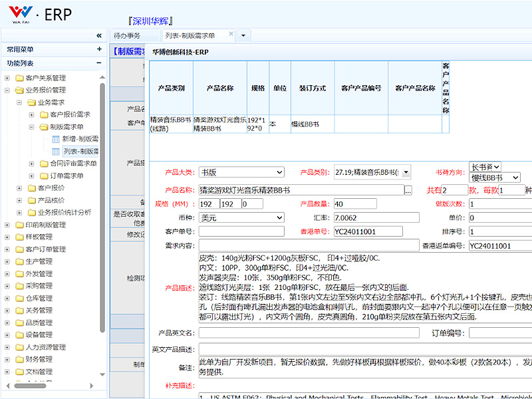This screenshot has width=532, height=399.
Task: Expand the 产品核价 node
Action: point(19,200)
